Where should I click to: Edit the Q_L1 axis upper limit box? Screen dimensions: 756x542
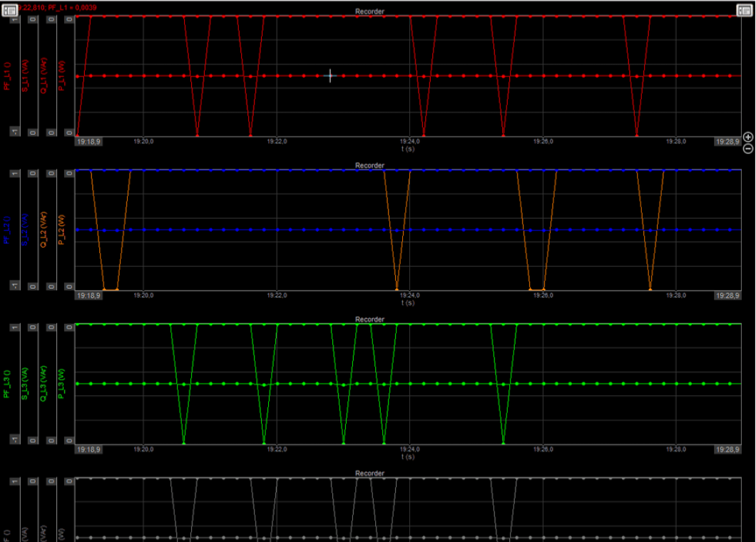point(51,19)
